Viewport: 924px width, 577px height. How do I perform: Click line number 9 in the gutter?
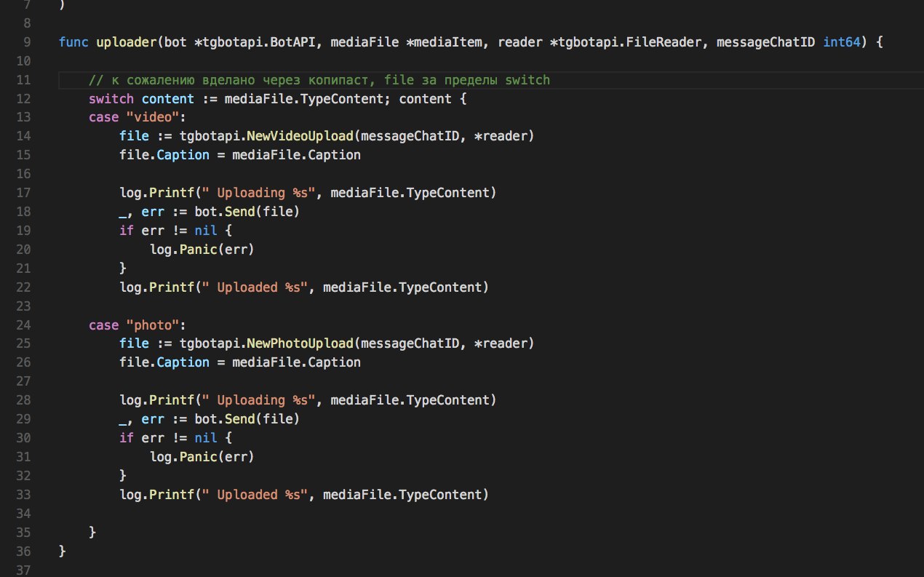click(27, 42)
